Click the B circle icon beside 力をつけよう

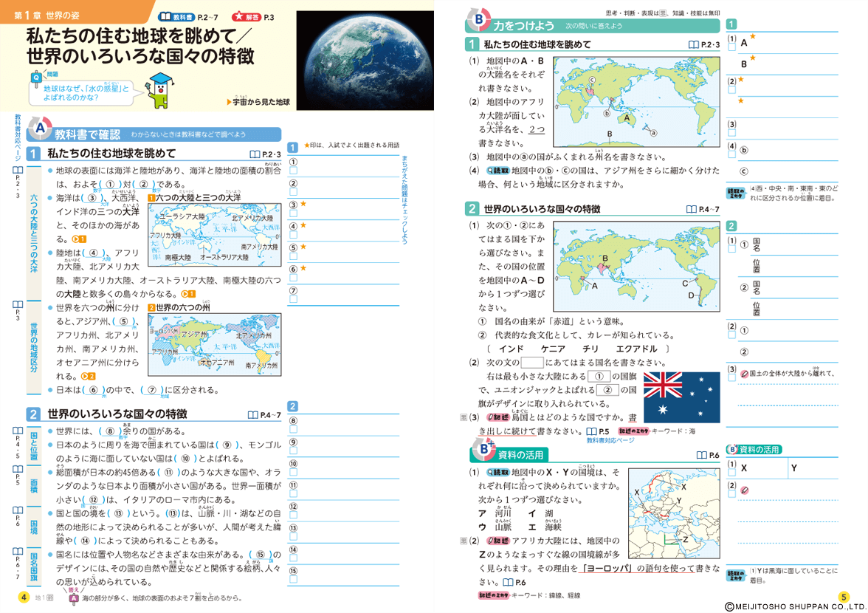(x=478, y=20)
